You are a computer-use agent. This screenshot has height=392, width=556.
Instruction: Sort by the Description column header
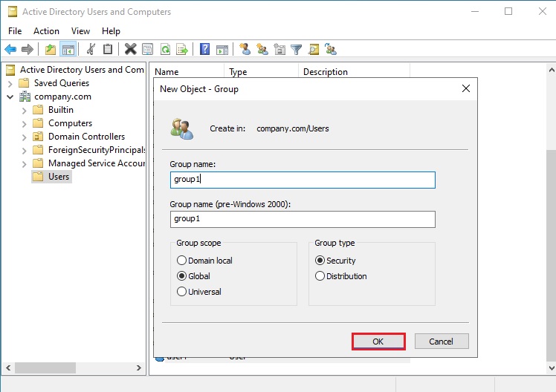coord(354,71)
